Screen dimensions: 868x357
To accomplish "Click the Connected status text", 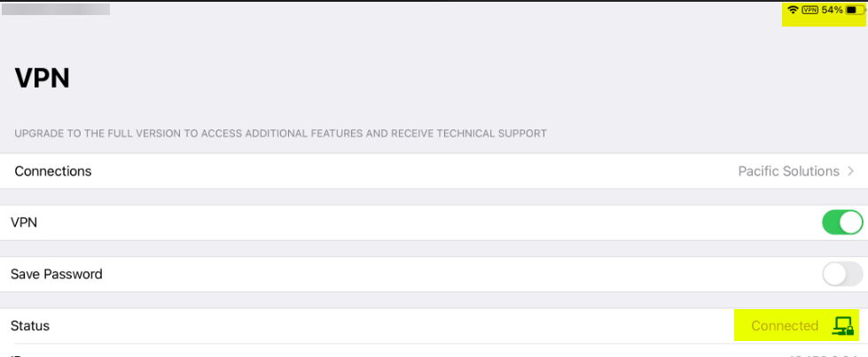I will [785, 326].
